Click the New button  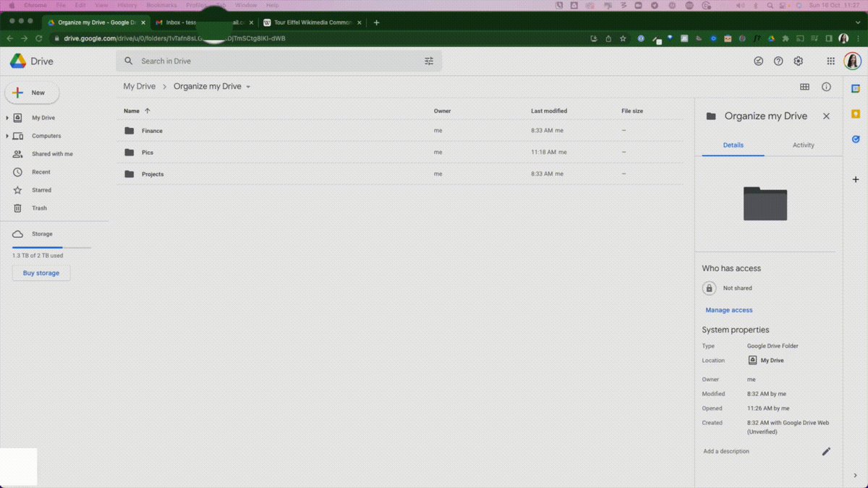(32, 93)
